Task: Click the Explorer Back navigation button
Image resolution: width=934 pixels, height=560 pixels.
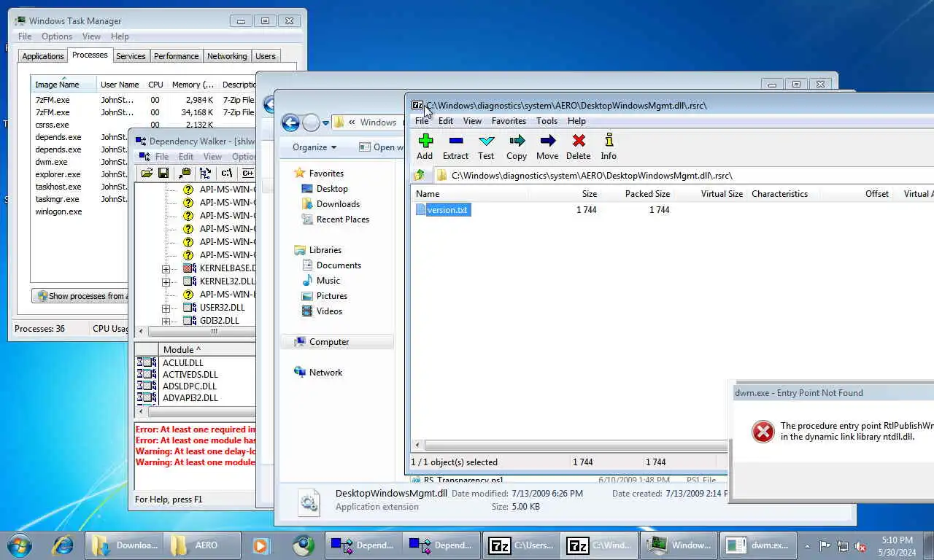Action: pos(290,122)
